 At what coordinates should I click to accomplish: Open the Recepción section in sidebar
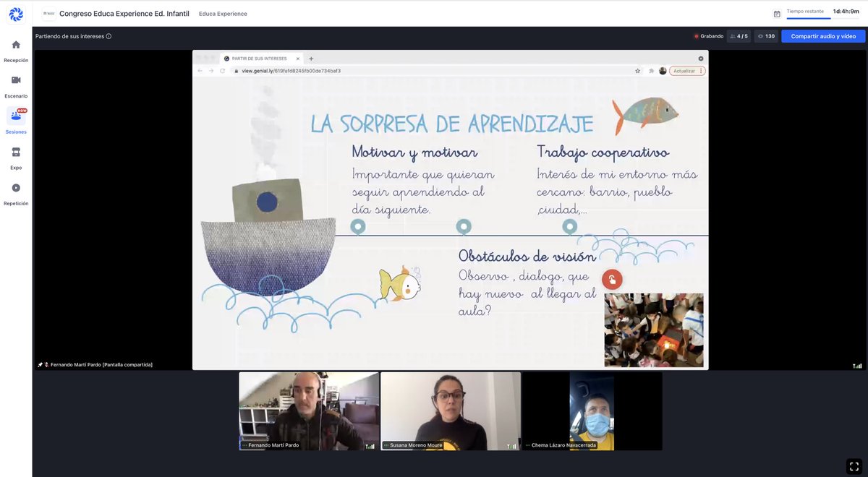(x=16, y=51)
